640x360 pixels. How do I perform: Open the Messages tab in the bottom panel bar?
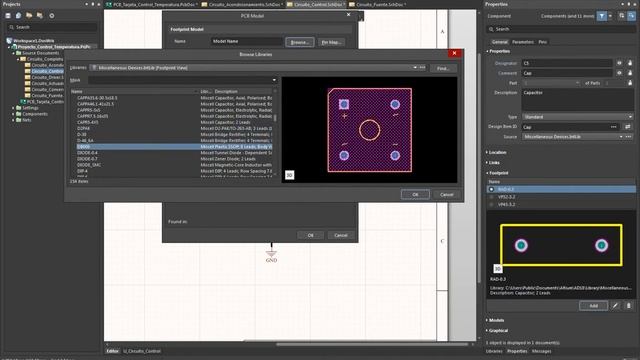tap(542, 351)
